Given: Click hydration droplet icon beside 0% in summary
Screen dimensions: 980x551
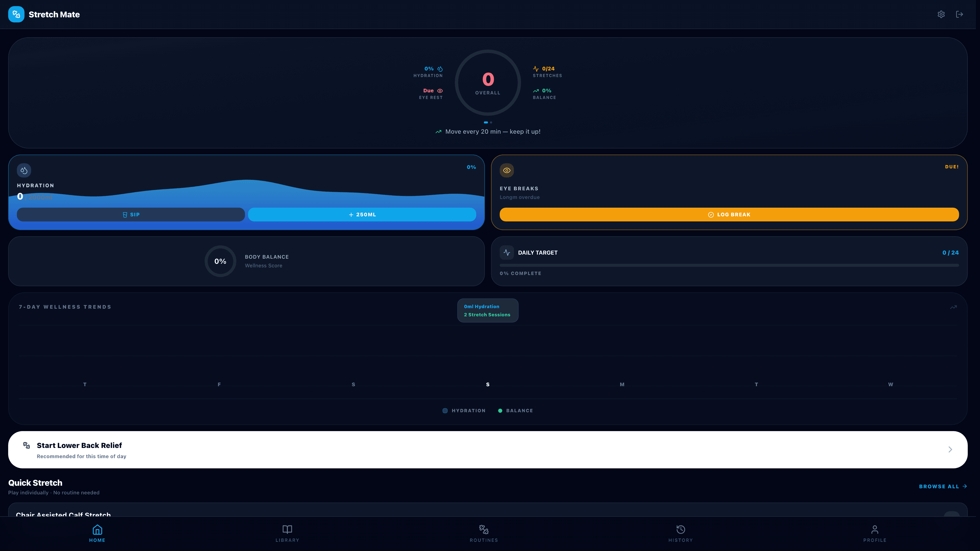Looking at the screenshot, I should pyautogui.click(x=440, y=69).
